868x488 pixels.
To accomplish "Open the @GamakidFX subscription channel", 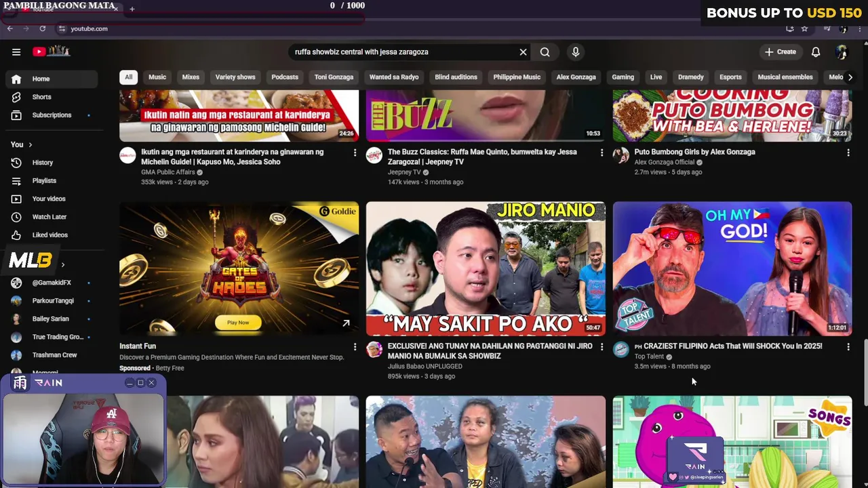I will click(x=52, y=283).
